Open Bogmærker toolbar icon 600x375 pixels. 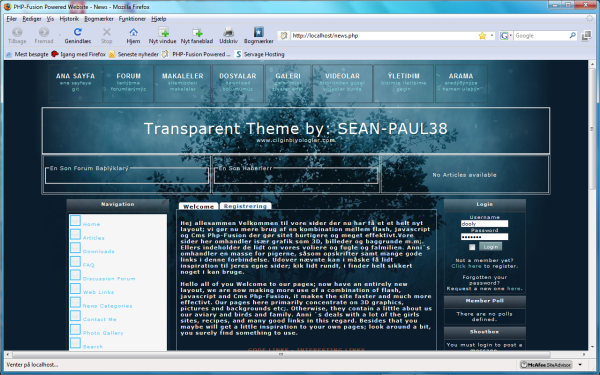[259, 32]
